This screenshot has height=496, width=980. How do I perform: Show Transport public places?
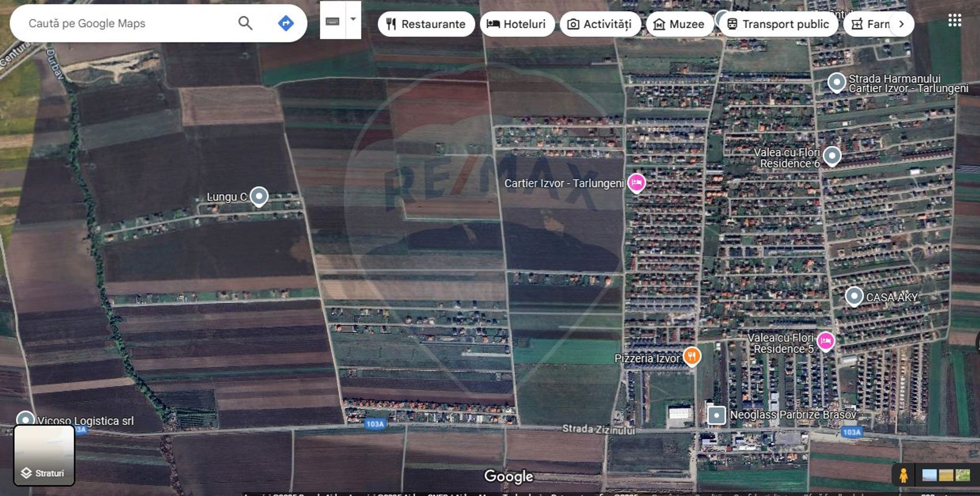(x=778, y=24)
